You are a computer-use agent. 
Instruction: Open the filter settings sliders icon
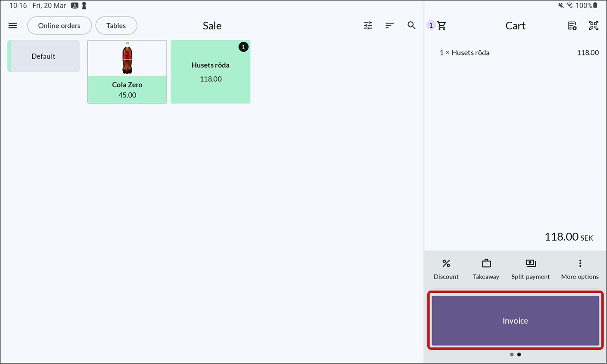click(368, 26)
